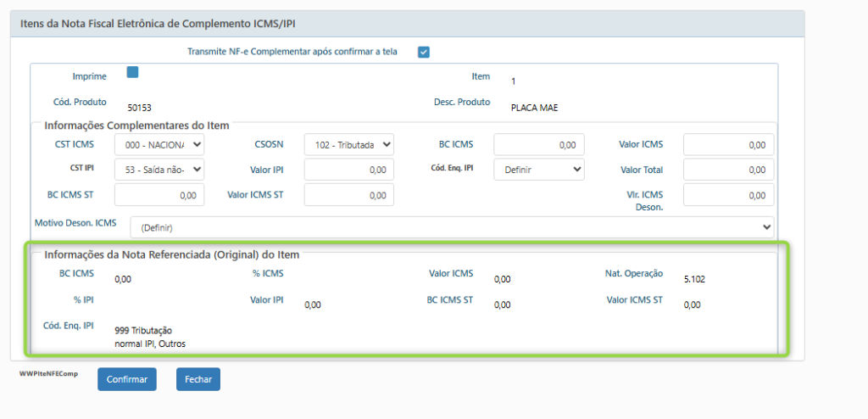Check the Imprime checkbox
Image resolution: width=868 pixels, height=419 pixels.
point(132,72)
